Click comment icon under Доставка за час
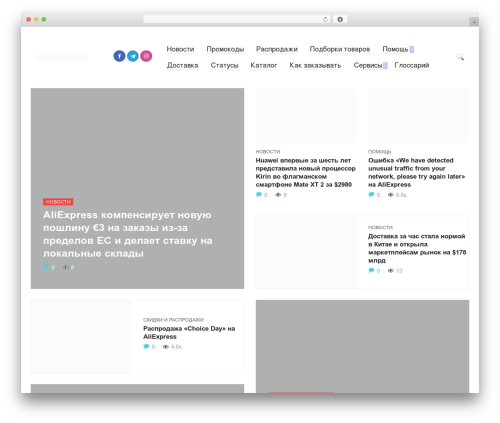Screen dimensions: 500x423 point(371,270)
